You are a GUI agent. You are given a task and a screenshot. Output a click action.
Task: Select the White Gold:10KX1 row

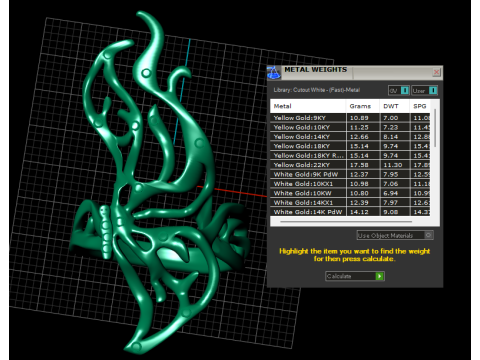[350, 184]
